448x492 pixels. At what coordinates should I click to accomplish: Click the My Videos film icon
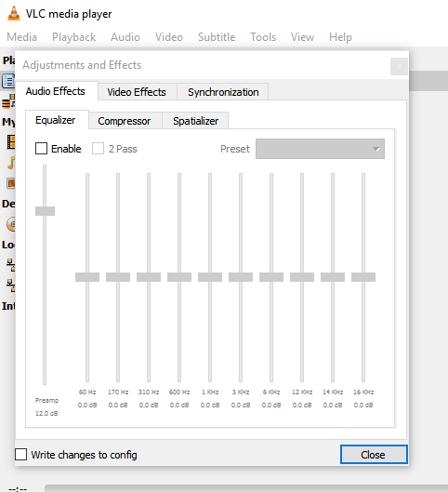11,141
